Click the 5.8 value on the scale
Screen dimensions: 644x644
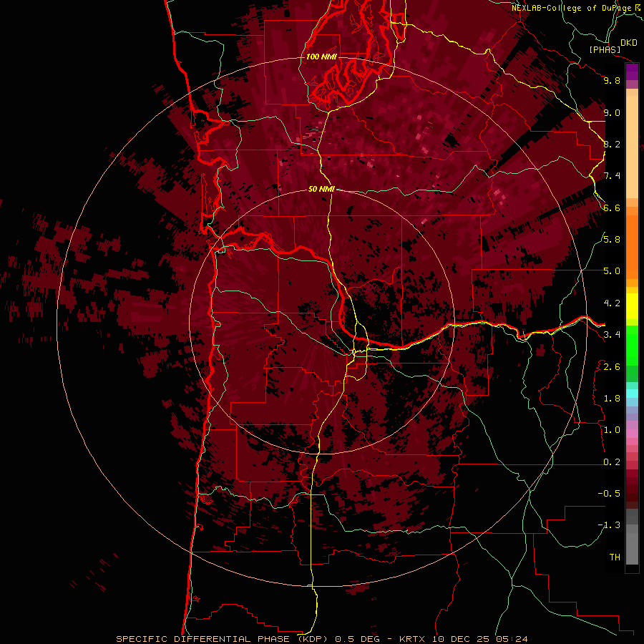click(612, 239)
